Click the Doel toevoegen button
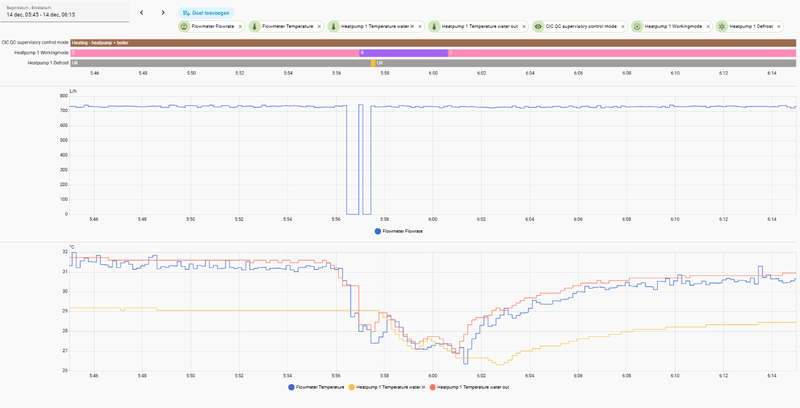 pyautogui.click(x=206, y=13)
